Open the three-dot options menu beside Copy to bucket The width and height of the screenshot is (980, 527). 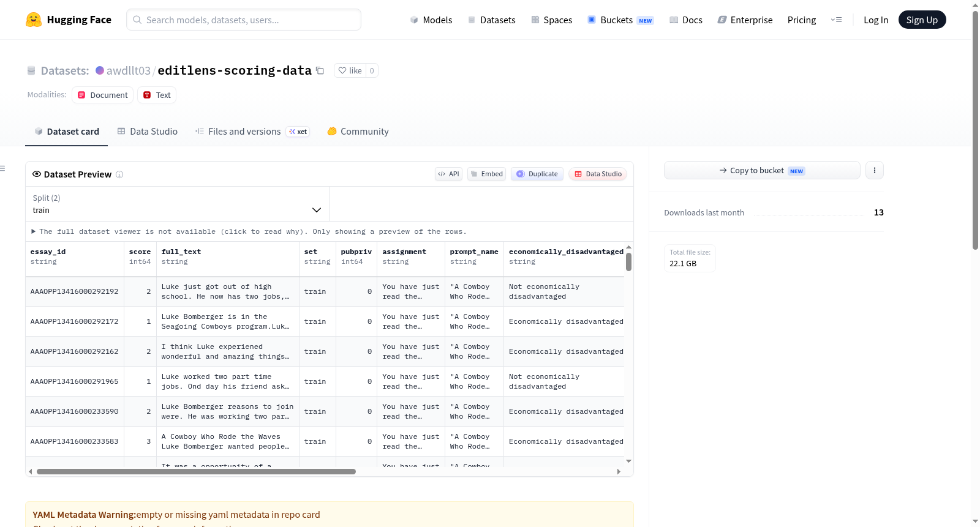[x=875, y=170]
